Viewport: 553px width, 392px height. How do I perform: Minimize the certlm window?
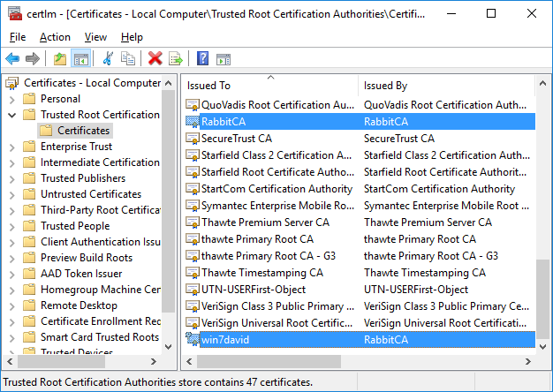pyautogui.click(x=451, y=14)
